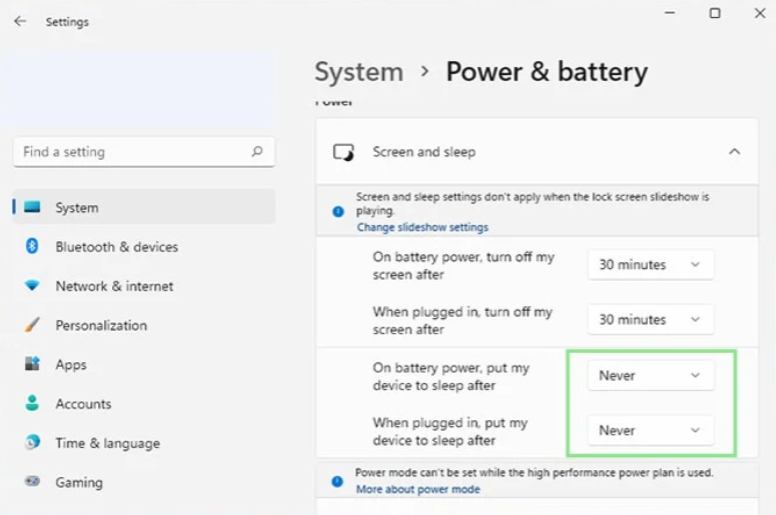Click the Accounts person icon
Screen dimensions: 776x515
(x=33, y=404)
